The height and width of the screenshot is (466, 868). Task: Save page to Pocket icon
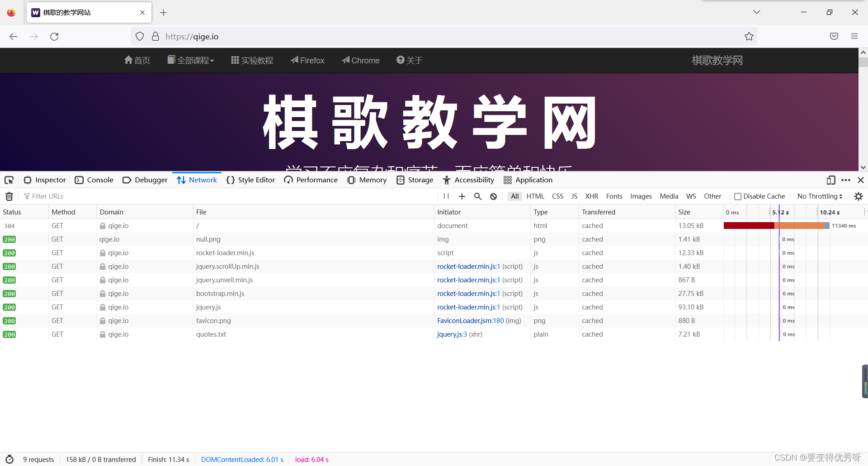(x=834, y=37)
